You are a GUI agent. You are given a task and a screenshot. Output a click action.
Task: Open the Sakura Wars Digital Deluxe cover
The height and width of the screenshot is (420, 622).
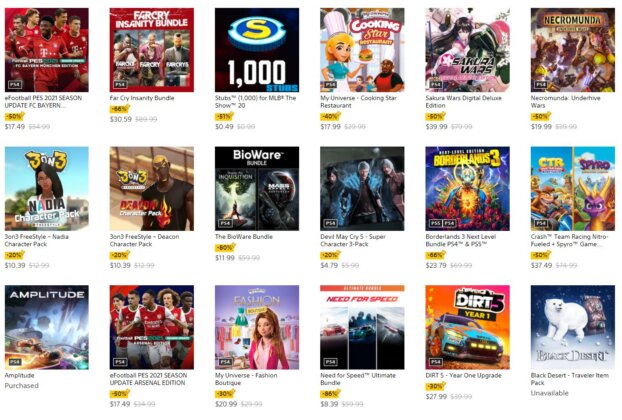(468, 50)
